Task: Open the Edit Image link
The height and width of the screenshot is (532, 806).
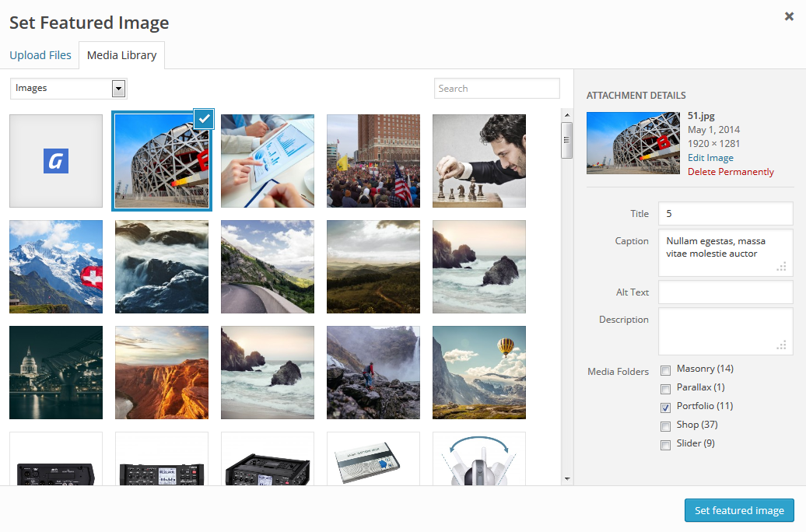Action: coord(710,158)
